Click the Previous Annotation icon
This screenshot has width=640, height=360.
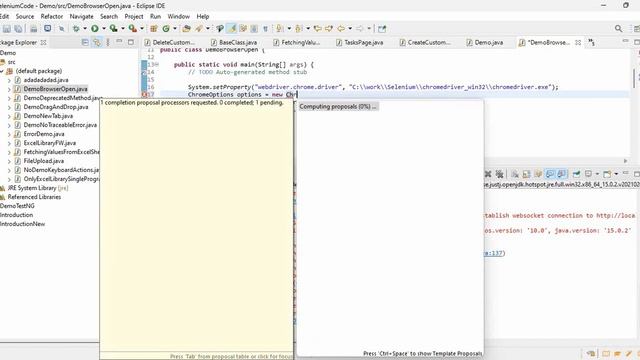click(x=298, y=29)
